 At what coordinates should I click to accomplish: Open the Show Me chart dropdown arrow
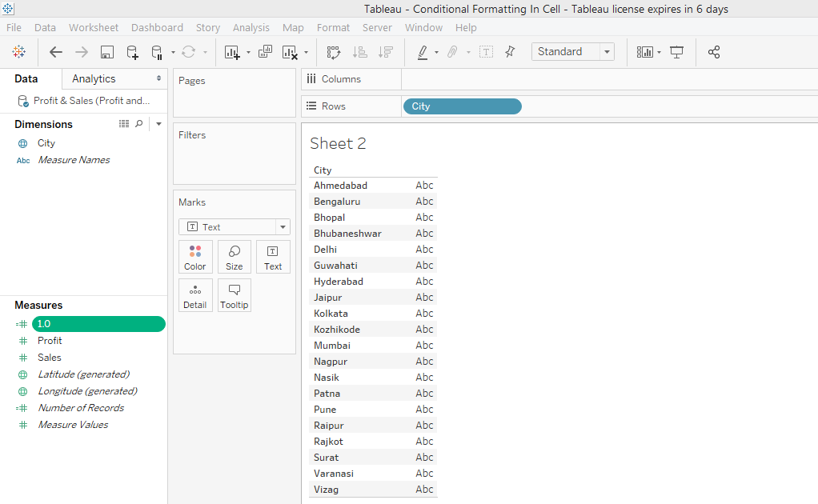(658, 52)
